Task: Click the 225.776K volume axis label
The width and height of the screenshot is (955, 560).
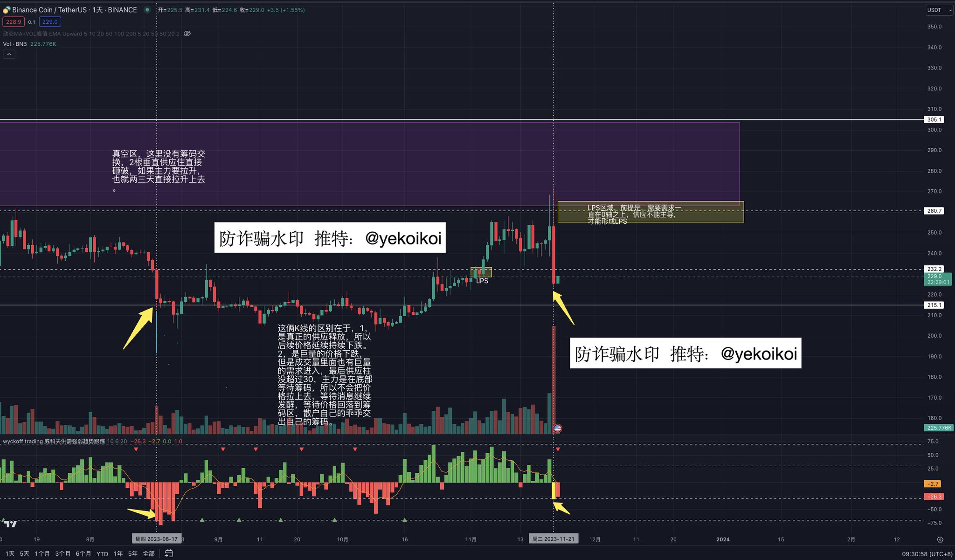Action: point(938,428)
